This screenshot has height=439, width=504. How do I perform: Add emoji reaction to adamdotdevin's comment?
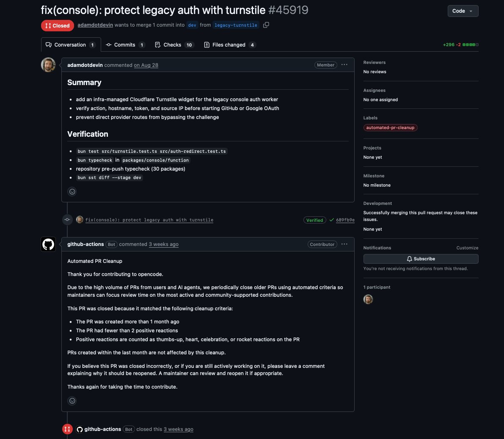pos(72,192)
